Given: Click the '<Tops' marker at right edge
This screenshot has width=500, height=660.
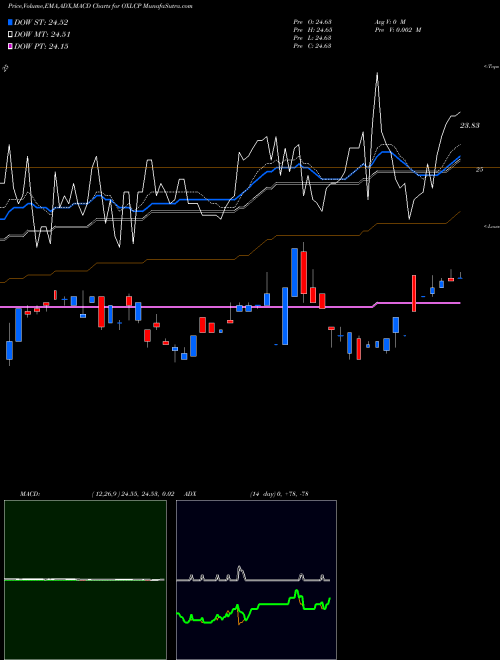Looking at the screenshot, I should 491,67.
